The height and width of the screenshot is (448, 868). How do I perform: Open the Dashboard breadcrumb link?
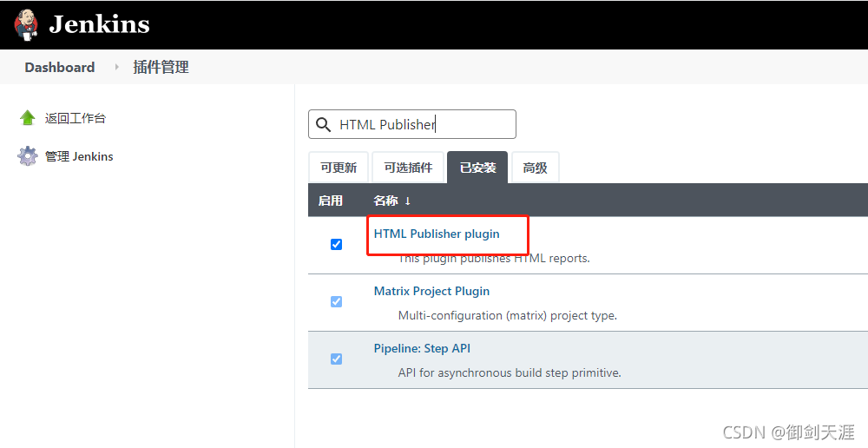60,67
